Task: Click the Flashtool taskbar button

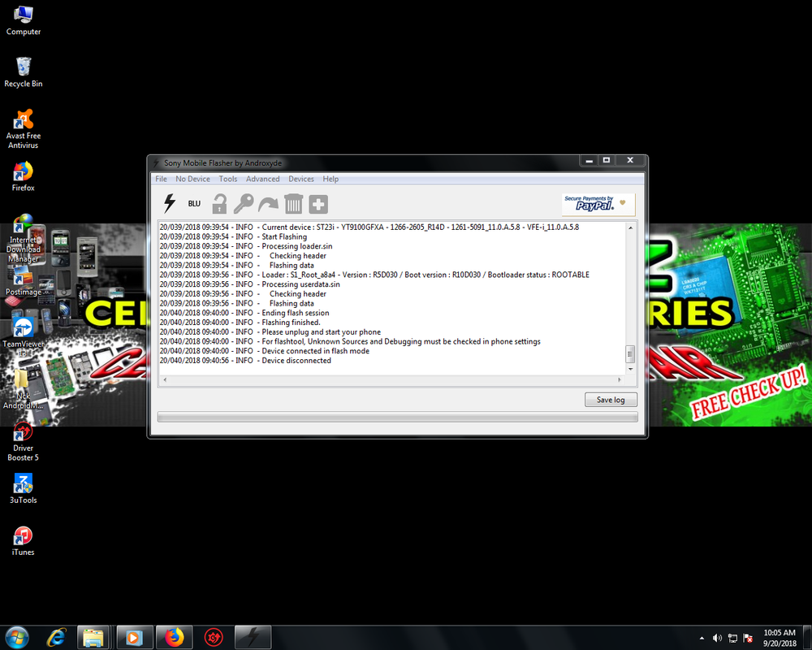Action: point(253,637)
